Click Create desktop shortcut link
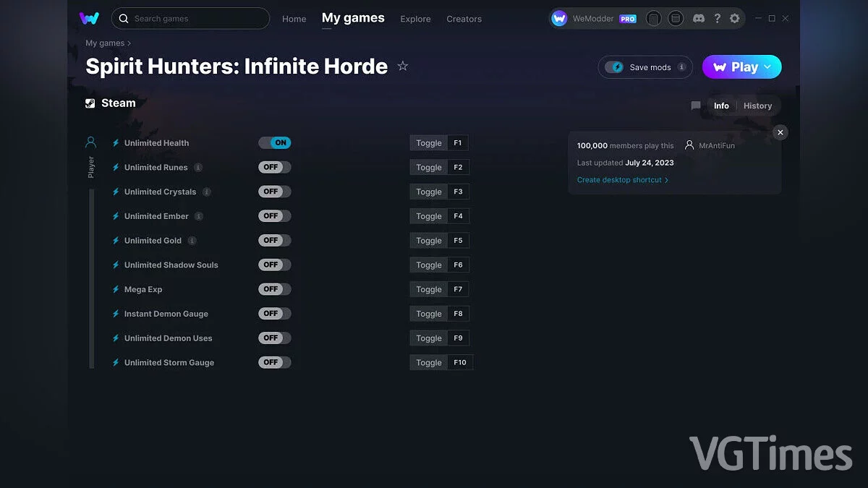Image resolution: width=868 pixels, height=488 pixels. pyautogui.click(x=623, y=180)
